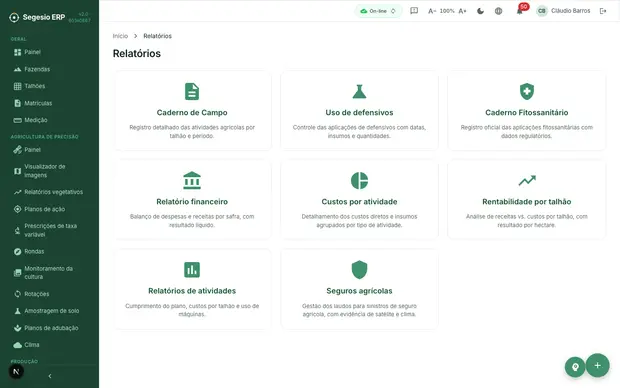Screen dimensions: 620x388
Task: Click the Relatórios vegetativos trend icon
Action: (17, 192)
